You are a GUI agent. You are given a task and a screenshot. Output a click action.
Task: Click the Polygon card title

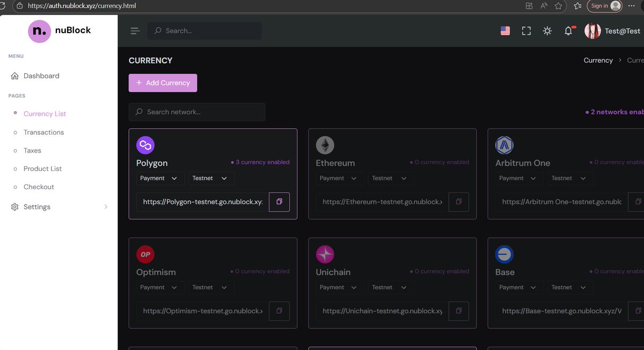point(152,163)
